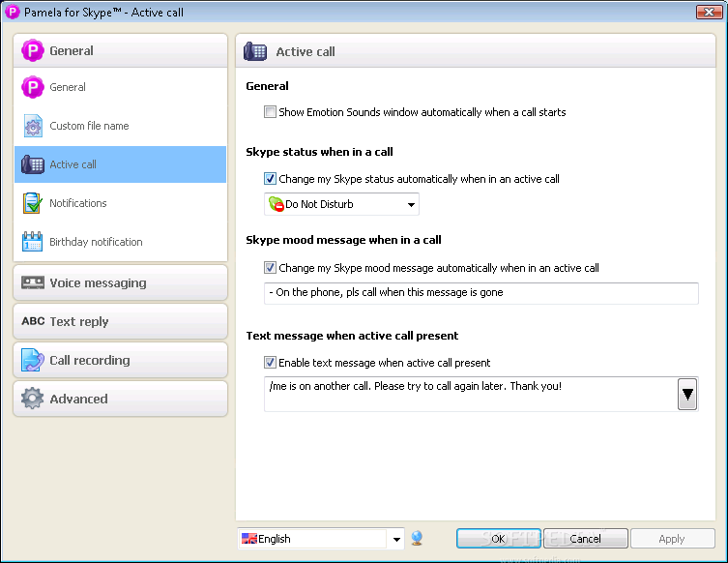Click the Call recording phone document icon
The height and width of the screenshot is (563, 728).
point(33,360)
